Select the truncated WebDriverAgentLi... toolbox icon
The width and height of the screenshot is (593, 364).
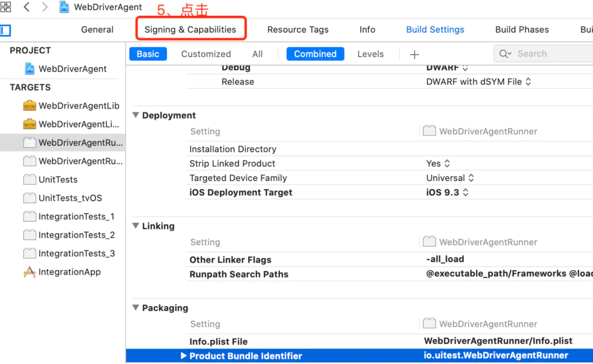coord(30,124)
